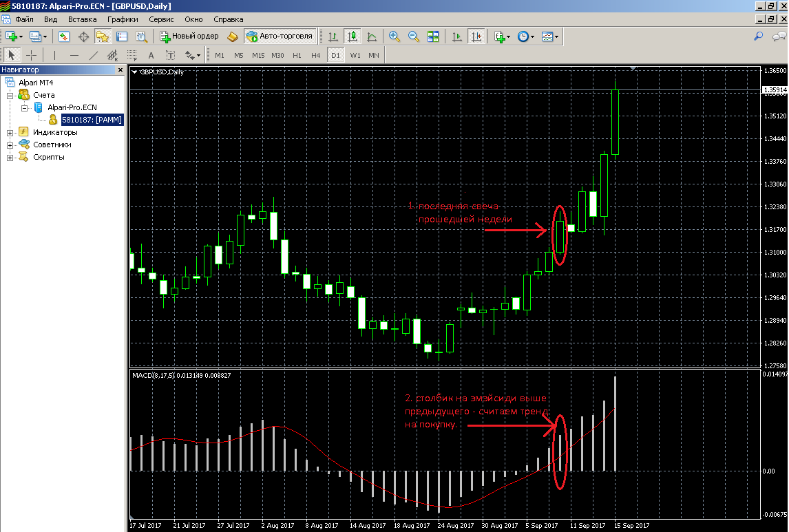Open the Вид menu

[50, 19]
